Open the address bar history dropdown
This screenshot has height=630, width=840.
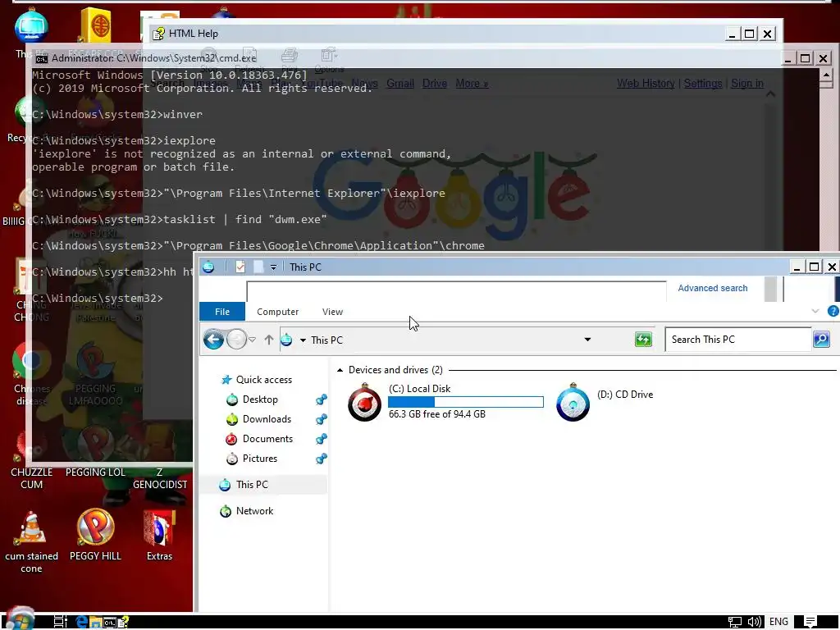pyautogui.click(x=587, y=340)
